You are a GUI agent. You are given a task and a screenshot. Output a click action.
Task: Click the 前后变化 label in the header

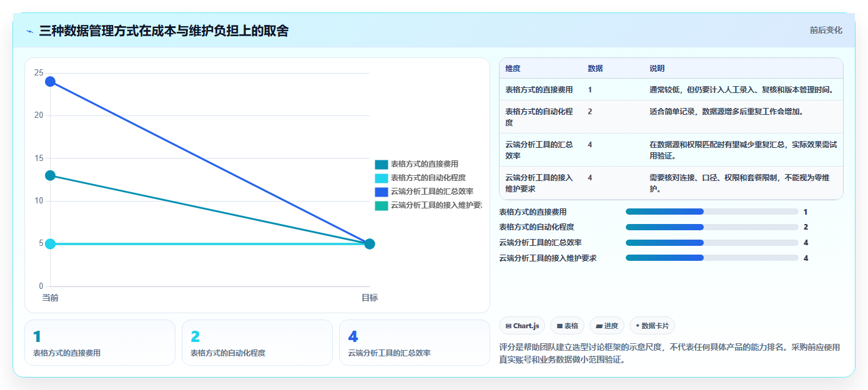pos(826,30)
